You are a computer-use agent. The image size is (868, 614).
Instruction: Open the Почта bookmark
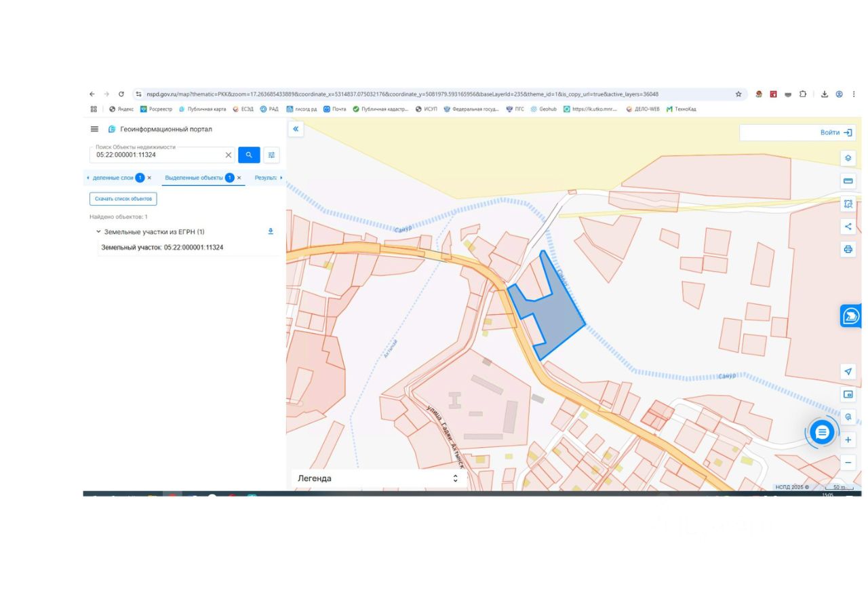coord(334,109)
